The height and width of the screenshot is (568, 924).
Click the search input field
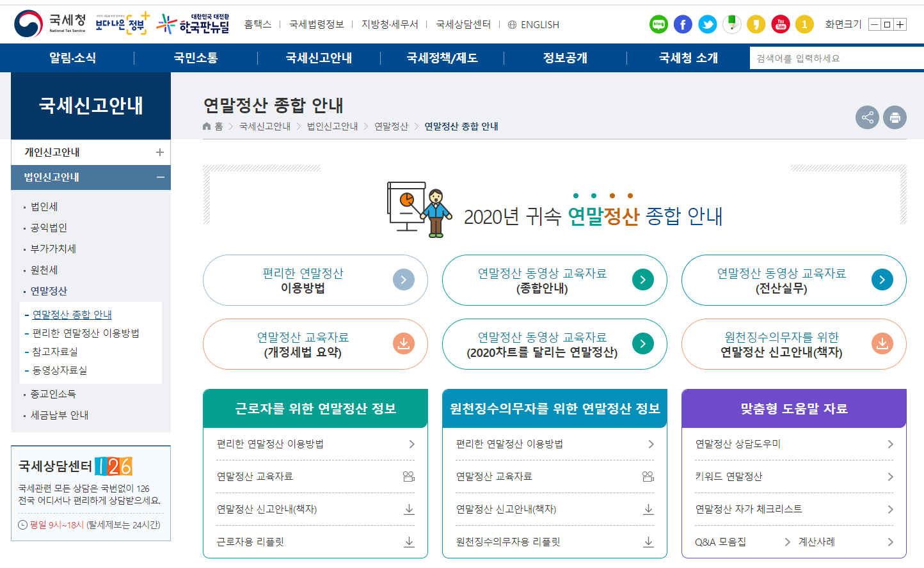coord(836,58)
